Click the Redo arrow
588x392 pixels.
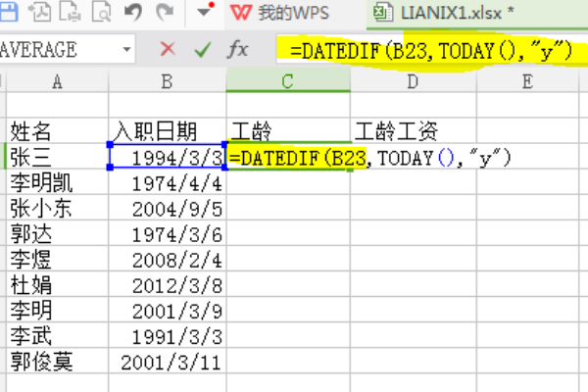(165, 11)
